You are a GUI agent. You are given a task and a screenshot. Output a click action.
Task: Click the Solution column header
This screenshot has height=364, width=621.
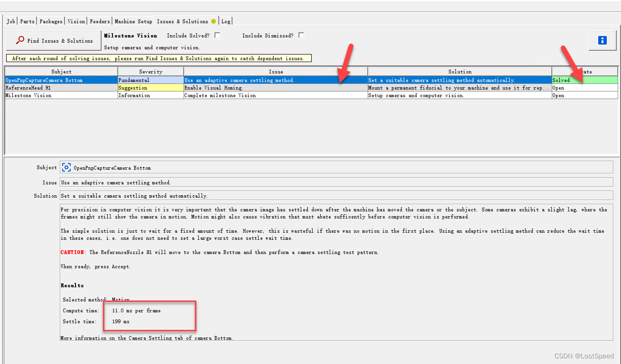click(x=460, y=72)
